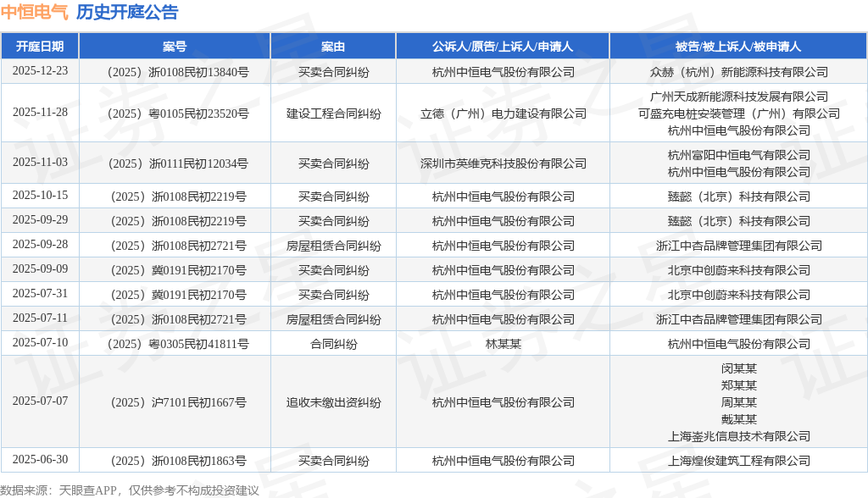Viewport: 868px width, 498px height.
Task: Click the date 2025-09-09
Action: (x=40, y=269)
